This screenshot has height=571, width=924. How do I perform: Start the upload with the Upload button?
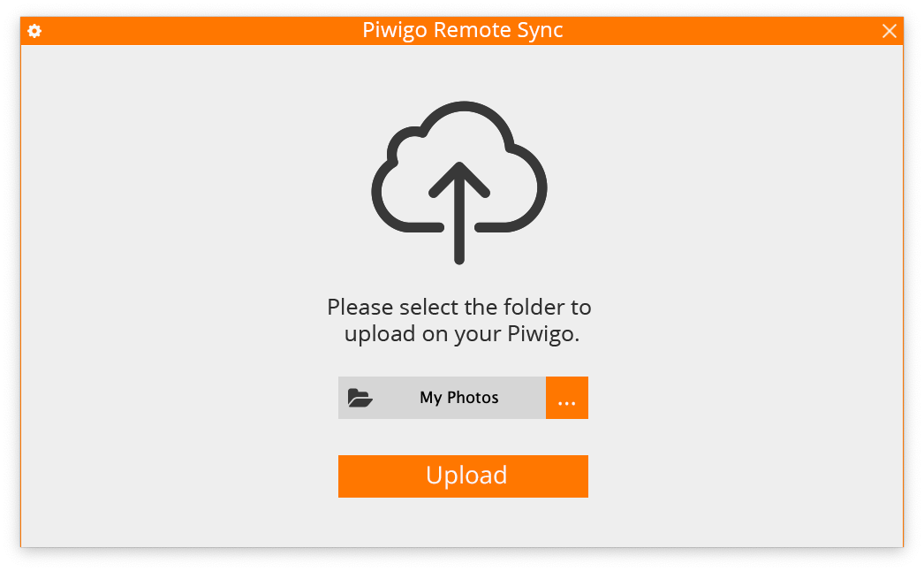tap(463, 476)
